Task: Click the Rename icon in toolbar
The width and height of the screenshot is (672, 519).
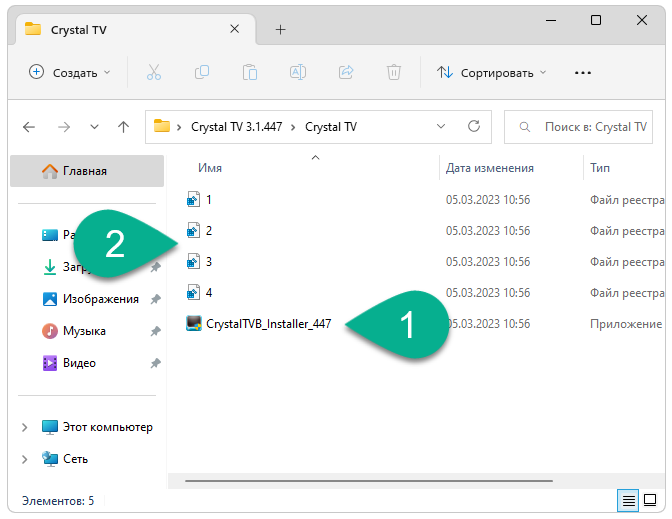Action: click(x=297, y=72)
